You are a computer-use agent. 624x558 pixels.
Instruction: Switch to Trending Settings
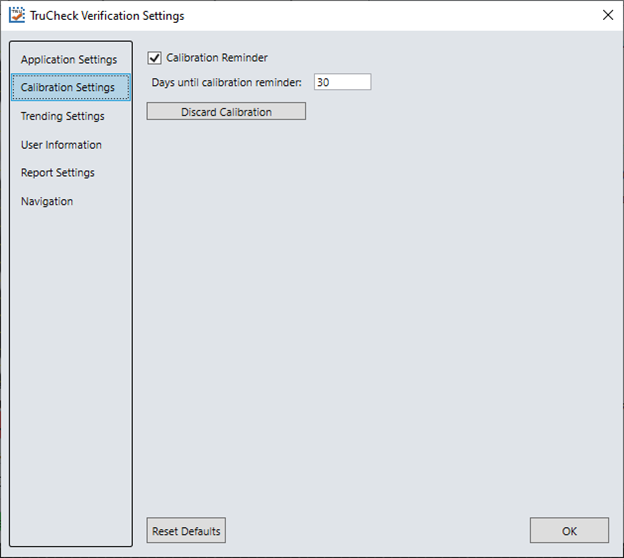pyautogui.click(x=62, y=116)
